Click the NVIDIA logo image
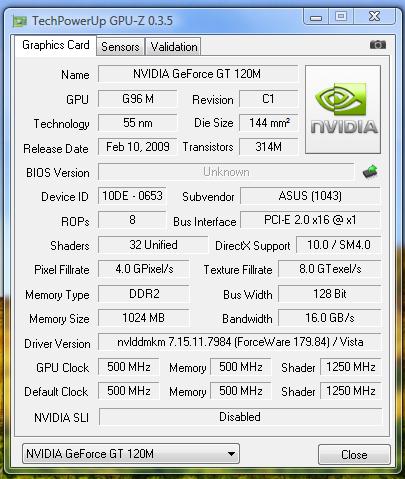This screenshot has width=405, height=479. 343,109
